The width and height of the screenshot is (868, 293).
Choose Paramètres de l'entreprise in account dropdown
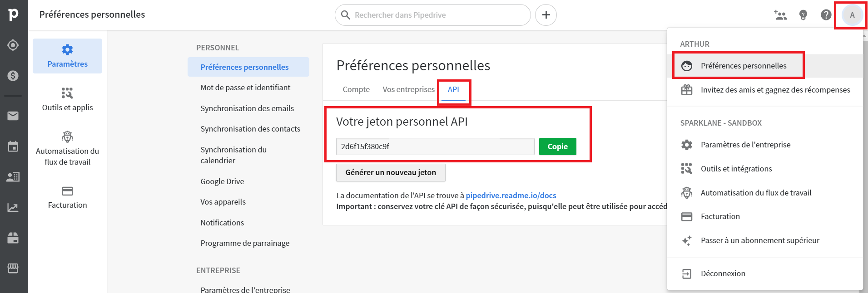click(765, 145)
